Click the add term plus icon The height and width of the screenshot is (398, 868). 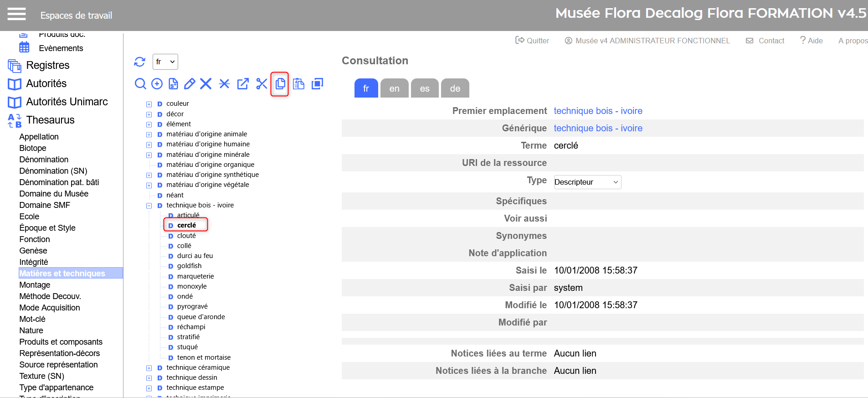pyautogui.click(x=157, y=84)
